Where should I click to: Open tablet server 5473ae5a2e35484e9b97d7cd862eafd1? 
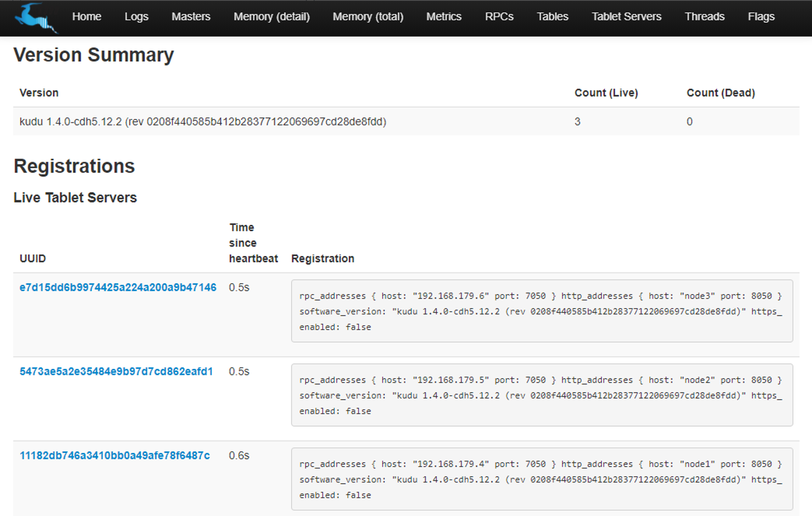pos(116,371)
